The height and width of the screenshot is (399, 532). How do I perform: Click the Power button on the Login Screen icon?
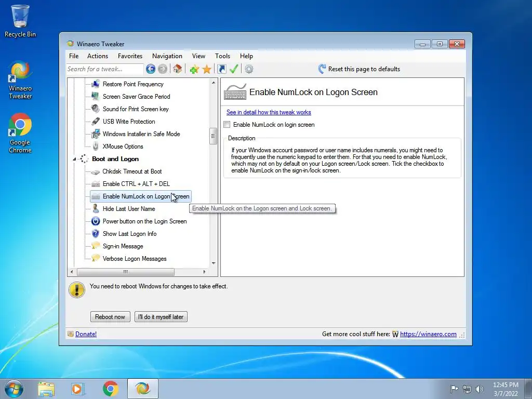click(96, 221)
